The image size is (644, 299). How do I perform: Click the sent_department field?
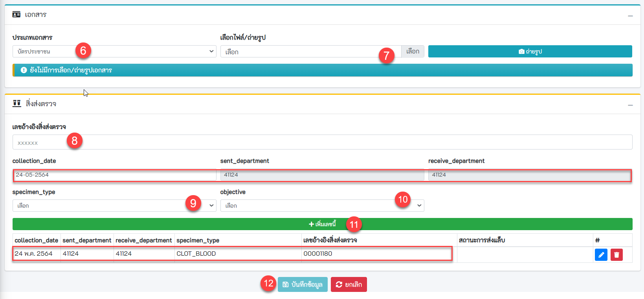point(322,175)
